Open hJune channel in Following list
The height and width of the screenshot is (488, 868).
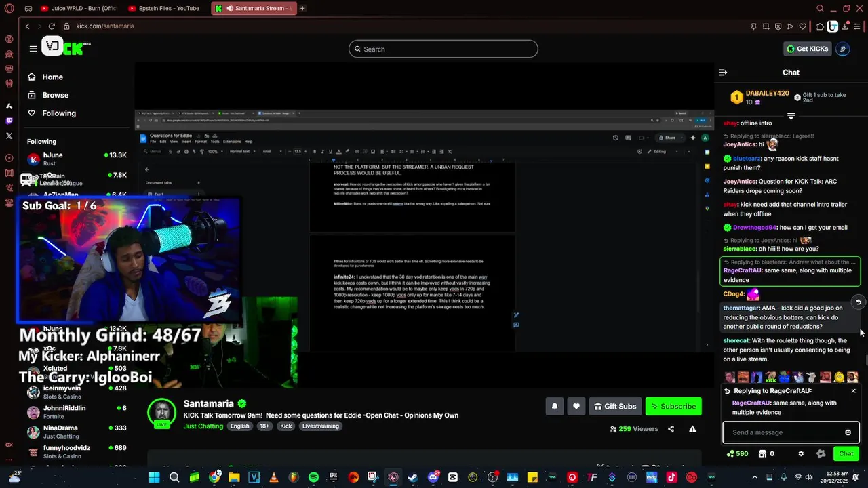point(77,159)
